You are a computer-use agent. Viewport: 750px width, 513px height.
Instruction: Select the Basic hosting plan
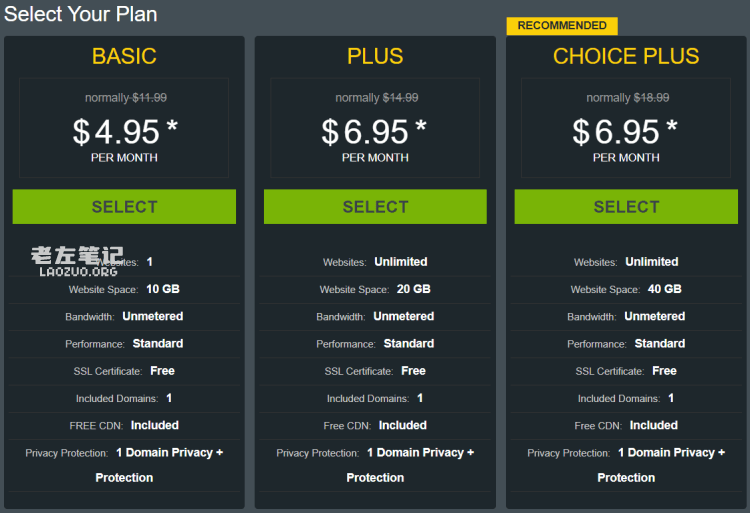coord(124,207)
